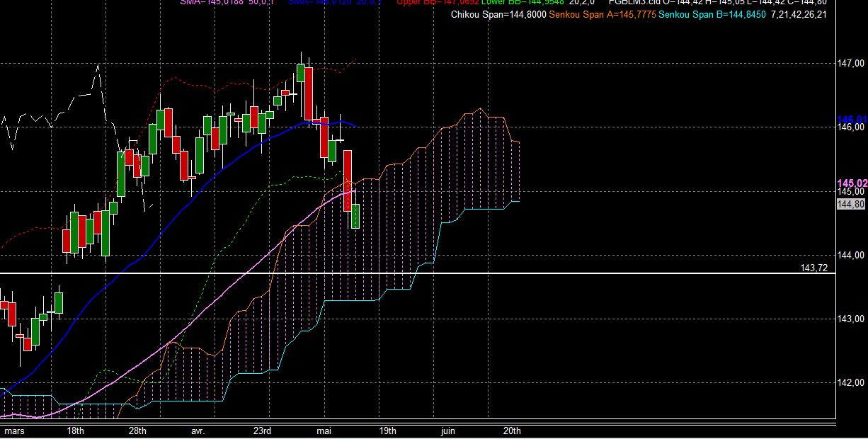Screen dimensions: 868x439
Task: Click the 144,00 price axis label
Action: coord(850,255)
